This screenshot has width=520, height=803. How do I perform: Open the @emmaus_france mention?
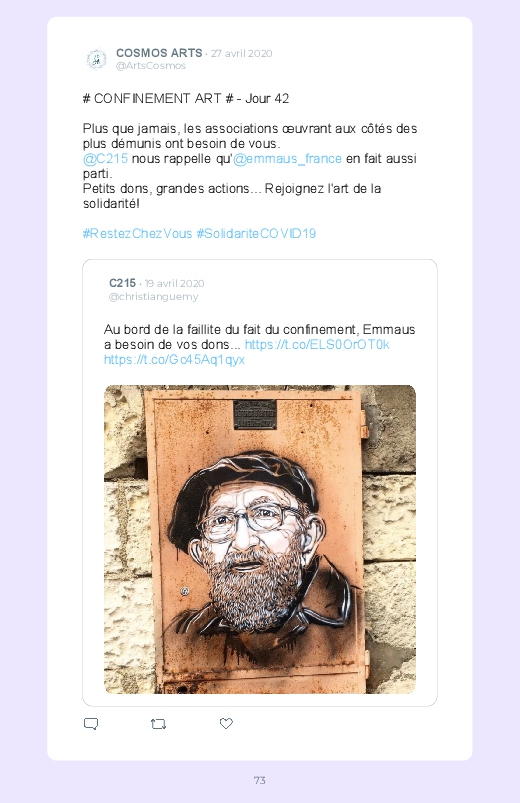click(287, 159)
